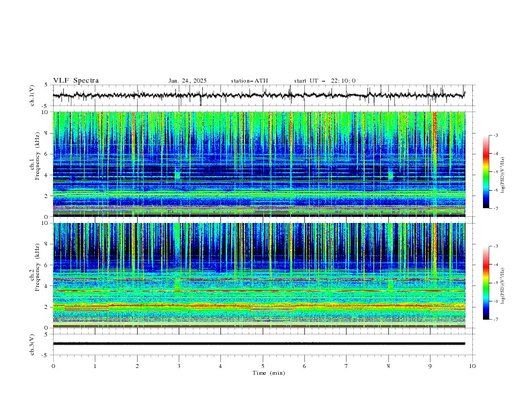Select the ch.1 voltage waveform trace
Image resolution: width=532 pixels, height=411 pixels.
tap(259, 95)
